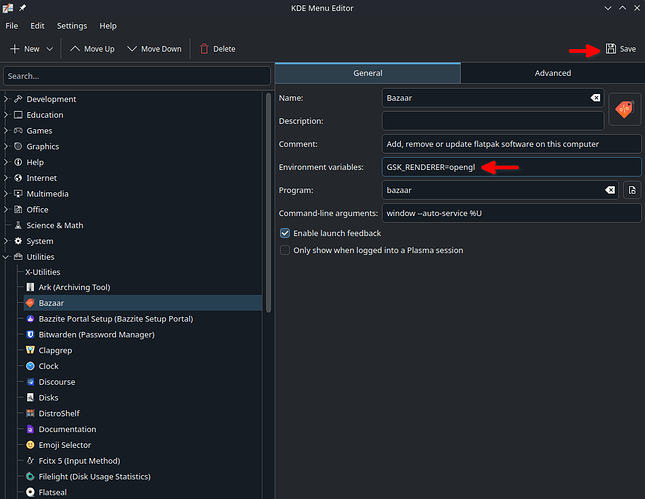
Task: Toggle Enable launch feedback checkbox
Action: pos(285,233)
